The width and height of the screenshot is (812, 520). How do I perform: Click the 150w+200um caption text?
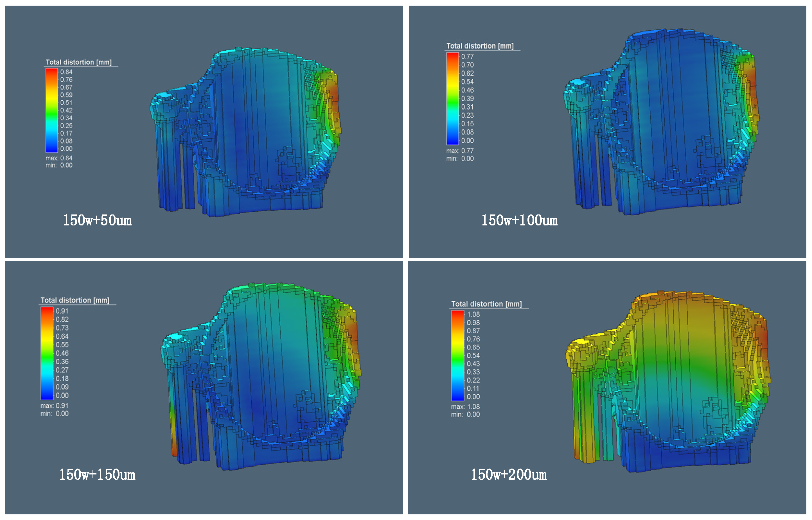click(x=509, y=475)
